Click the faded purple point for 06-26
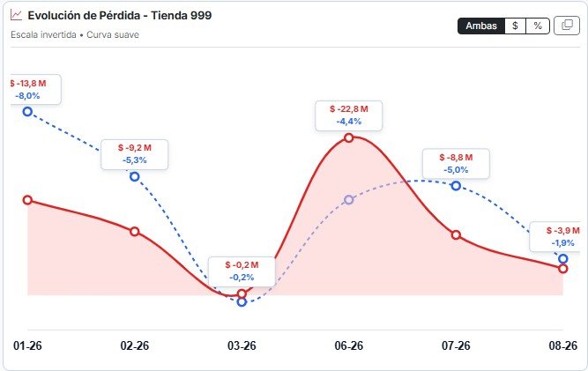588x371 pixels. point(349,199)
